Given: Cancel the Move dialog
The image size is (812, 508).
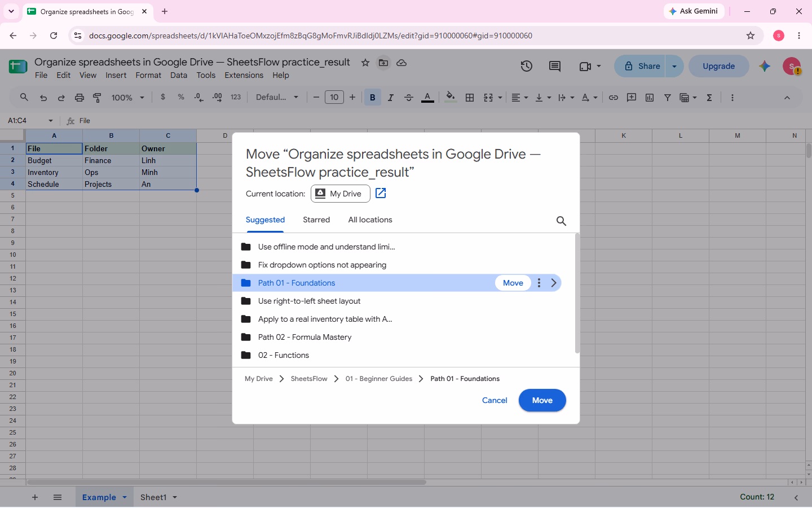Looking at the screenshot, I should pos(495,400).
